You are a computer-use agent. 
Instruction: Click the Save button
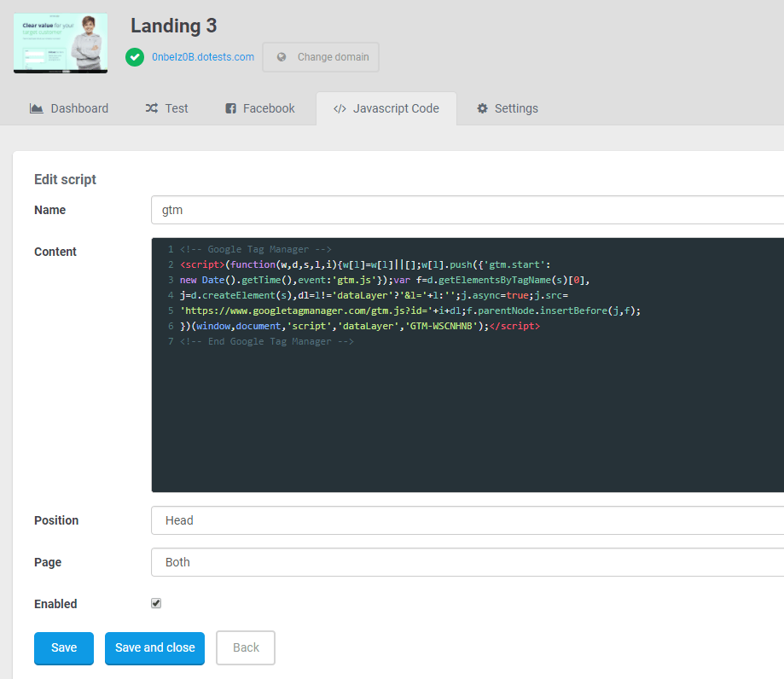(64, 648)
